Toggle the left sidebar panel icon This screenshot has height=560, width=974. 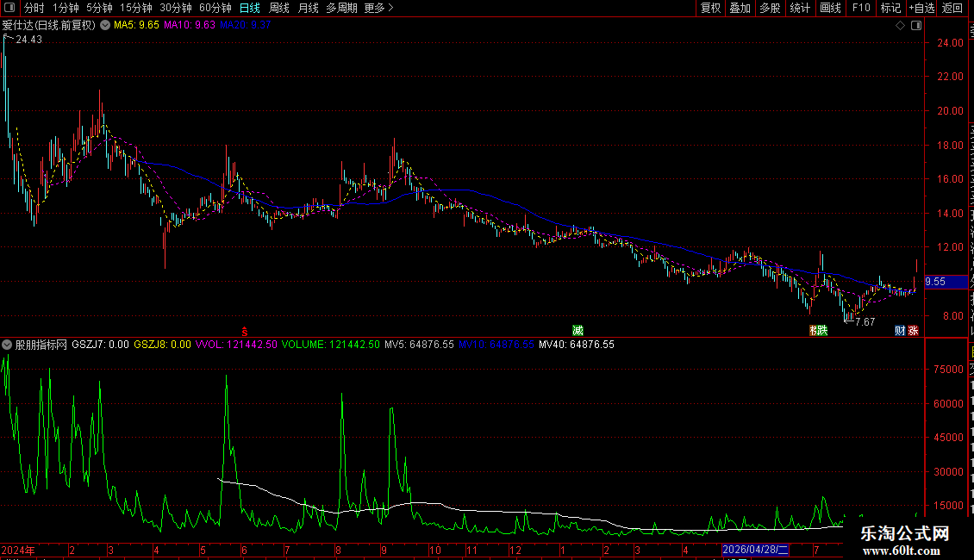coord(9,8)
